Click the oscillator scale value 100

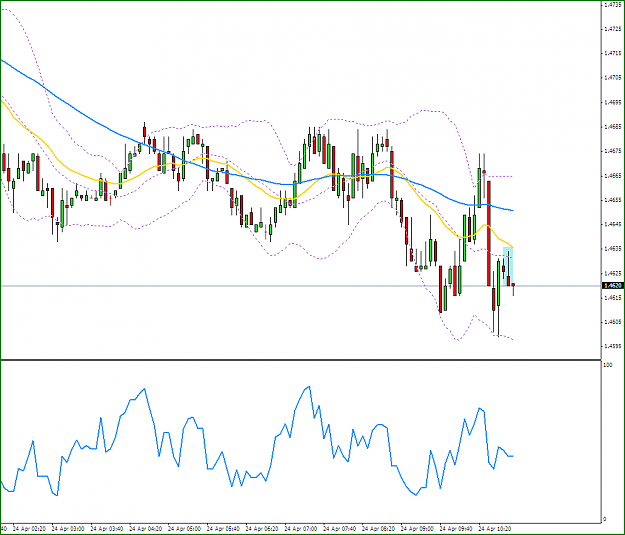pos(608,365)
